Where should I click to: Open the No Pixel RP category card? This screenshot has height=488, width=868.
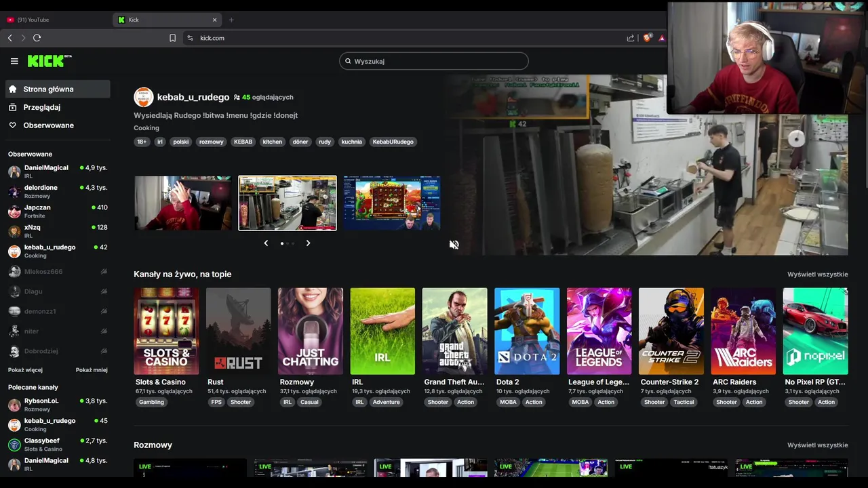[815, 331]
